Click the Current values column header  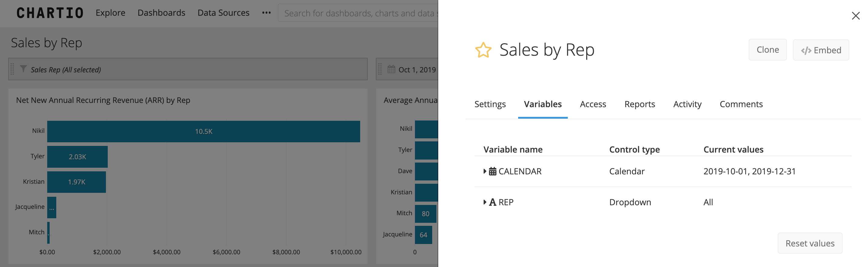point(733,149)
